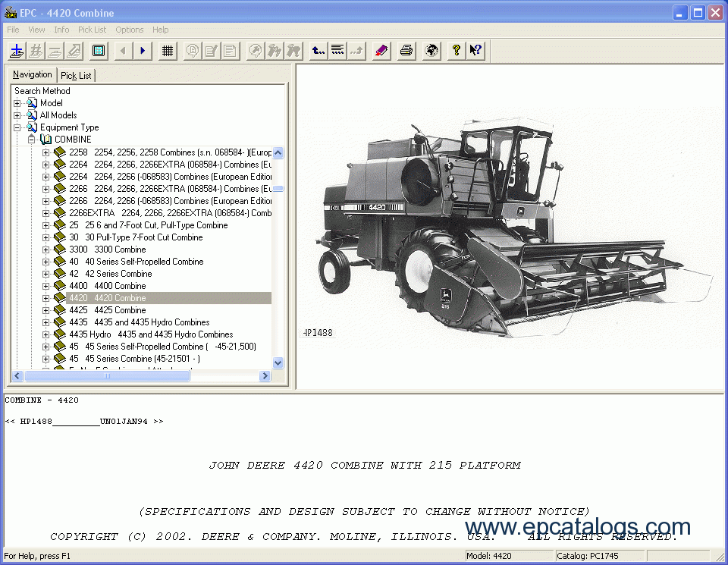
Task: Select 30 Pull-Type 7-Foot Cut Combine
Action: [136, 237]
